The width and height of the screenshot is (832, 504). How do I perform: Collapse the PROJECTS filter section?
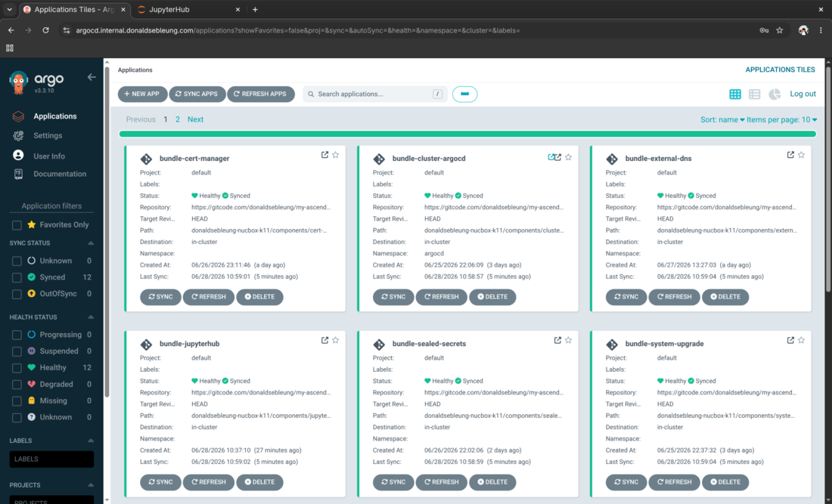pyautogui.click(x=91, y=485)
